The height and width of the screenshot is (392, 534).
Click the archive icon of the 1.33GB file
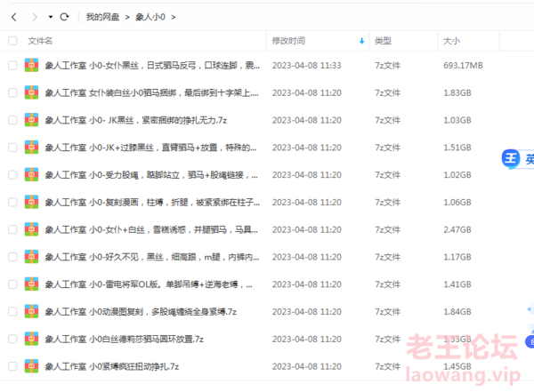point(31,339)
